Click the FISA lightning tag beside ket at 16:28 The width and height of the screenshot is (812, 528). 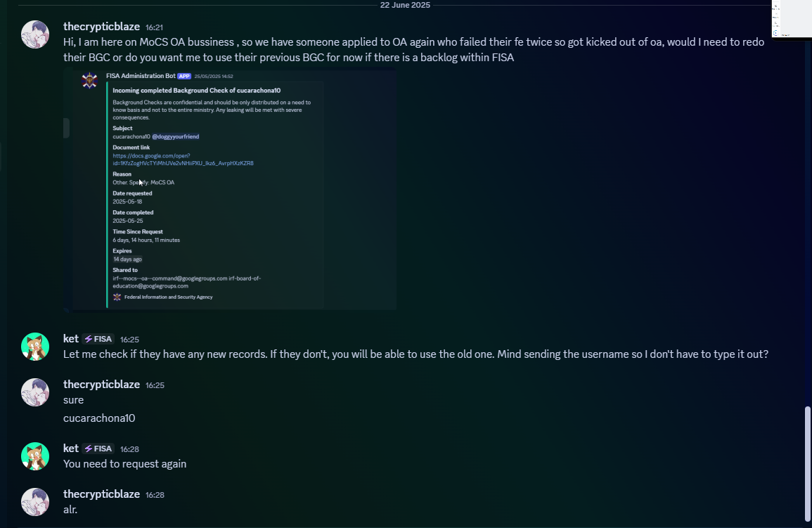point(98,449)
